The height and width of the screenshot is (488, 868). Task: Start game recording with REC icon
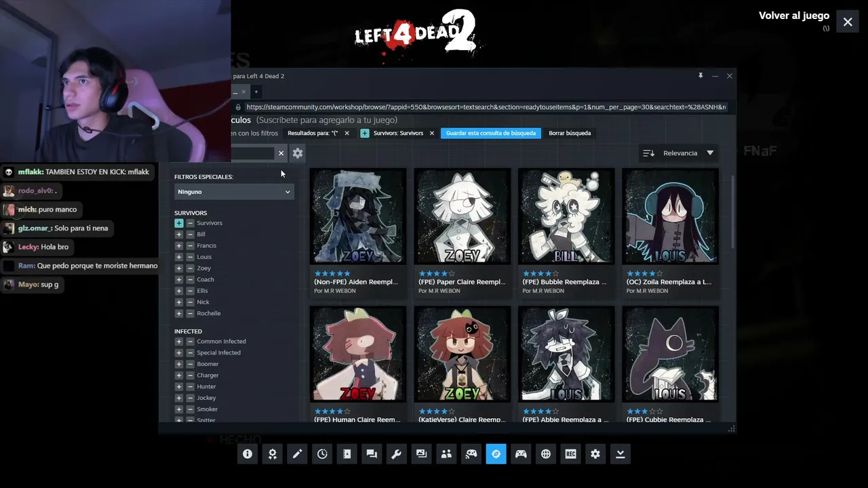(570, 454)
